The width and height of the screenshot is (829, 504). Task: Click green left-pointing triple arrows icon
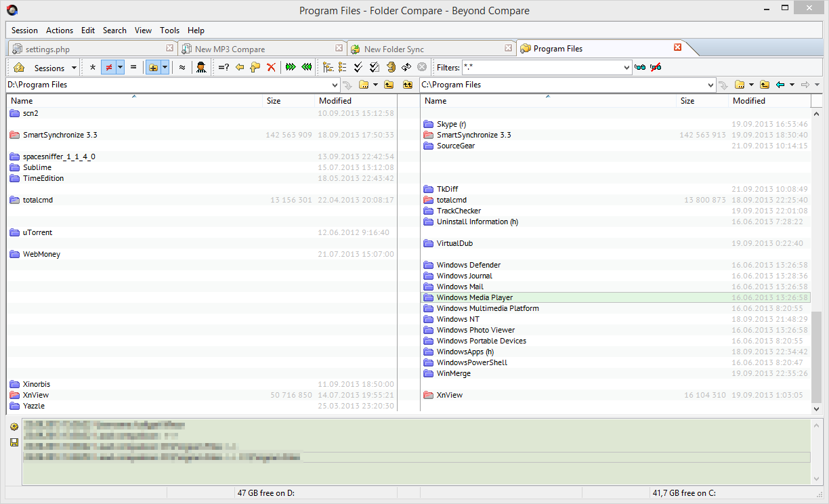tap(306, 68)
